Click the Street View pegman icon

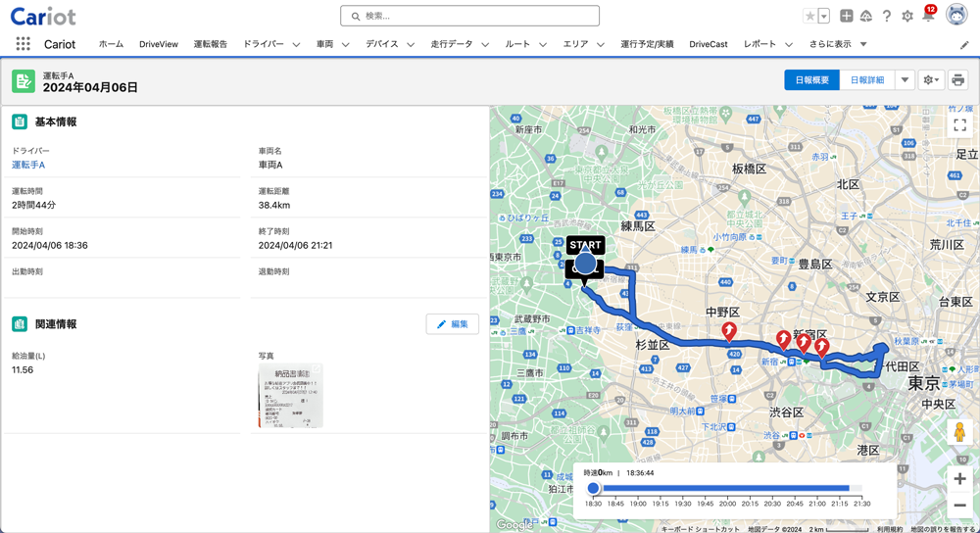pyautogui.click(x=959, y=432)
